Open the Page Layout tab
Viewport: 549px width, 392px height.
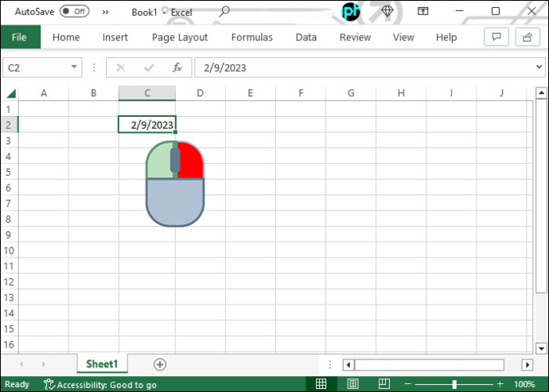[180, 37]
